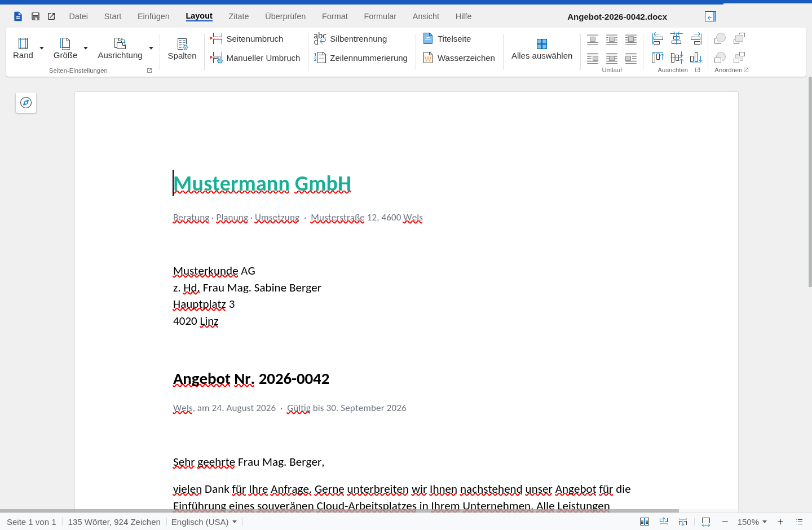Toggle book reading view in status bar
Image resolution: width=812 pixels, height=530 pixels.
645,522
